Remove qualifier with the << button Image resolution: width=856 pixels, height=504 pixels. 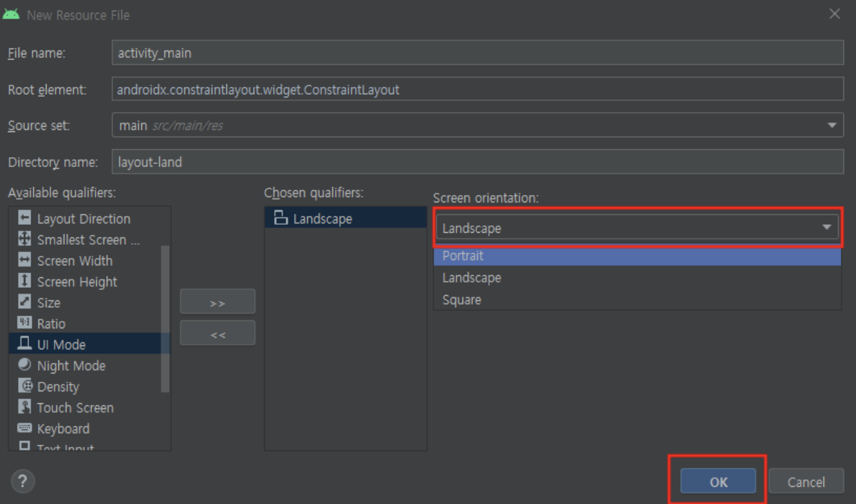pyautogui.click(x=218, y=334)
